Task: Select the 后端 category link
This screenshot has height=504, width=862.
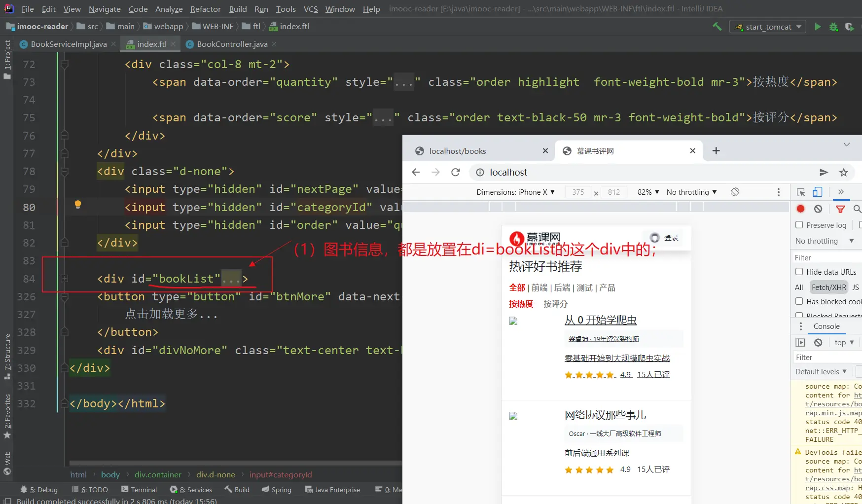Action: (x=562, y=288)
